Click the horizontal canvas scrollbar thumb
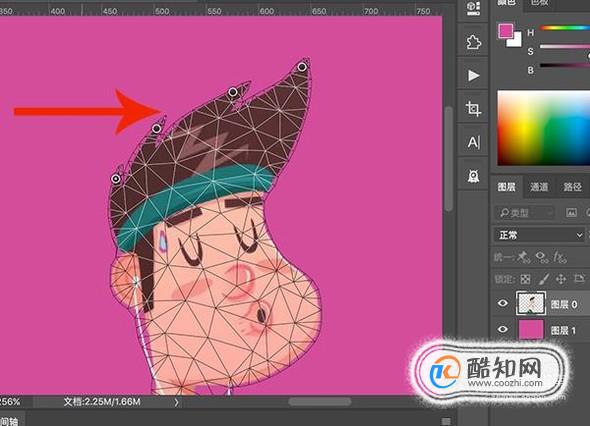Image resolution: width=590 pixels, height=426 pixels. tap(320, 402)
